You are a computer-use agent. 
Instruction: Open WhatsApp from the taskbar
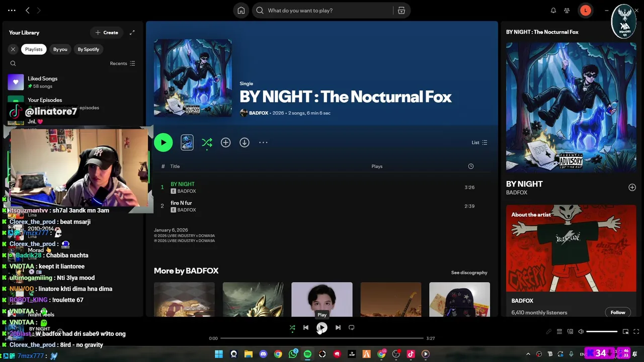(293, 354)
